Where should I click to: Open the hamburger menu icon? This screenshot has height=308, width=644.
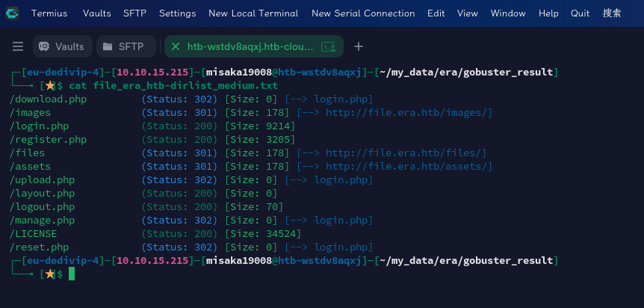pos(18,46)
